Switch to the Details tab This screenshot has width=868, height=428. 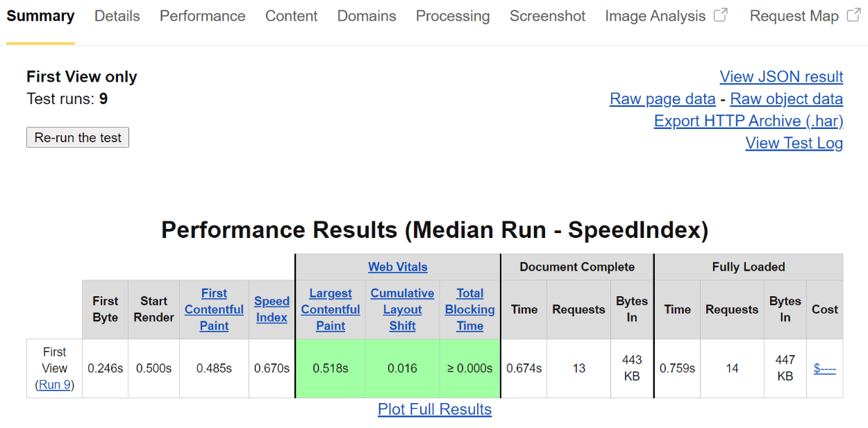(117, 16)
